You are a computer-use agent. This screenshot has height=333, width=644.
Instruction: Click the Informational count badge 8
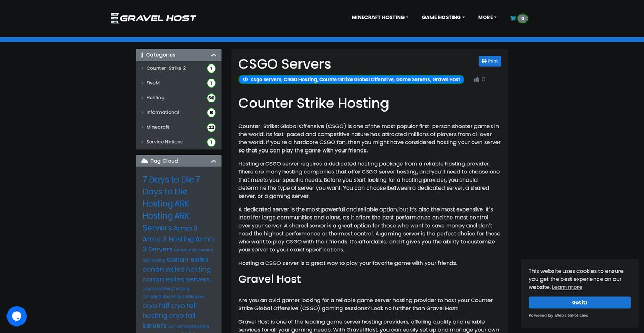[211, 113]
